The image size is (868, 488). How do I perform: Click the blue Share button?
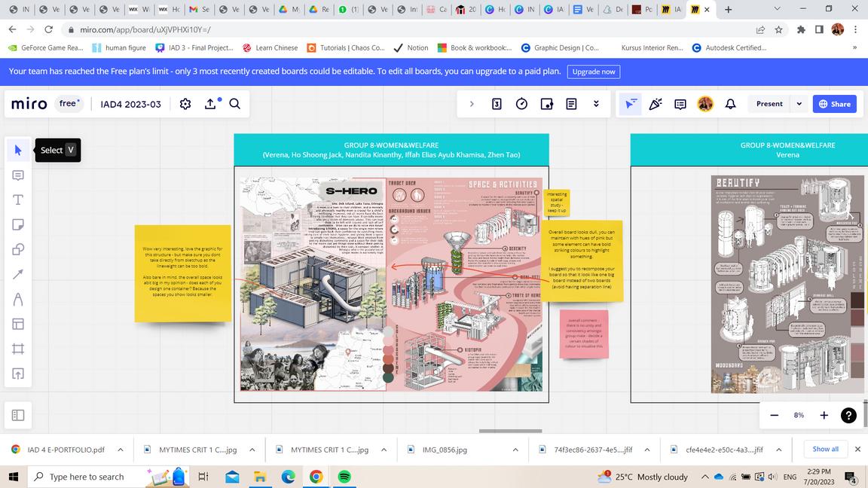coord(834,104)
